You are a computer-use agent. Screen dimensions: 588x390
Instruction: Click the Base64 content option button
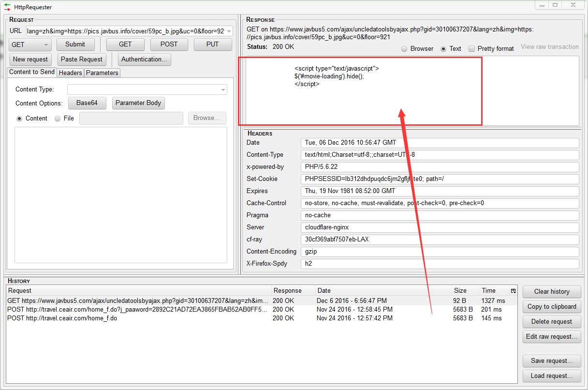(87, 103)
